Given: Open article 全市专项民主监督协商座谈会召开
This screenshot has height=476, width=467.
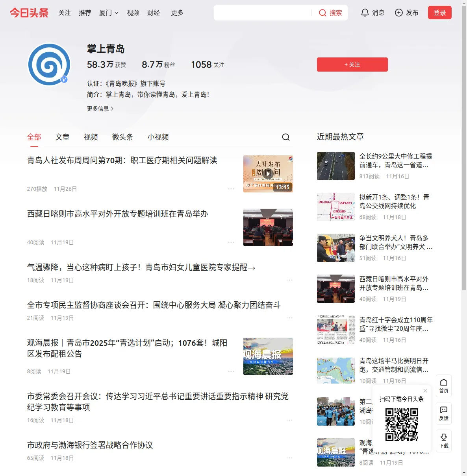Looking at the screenshot, I should click(x=154, y=305).
